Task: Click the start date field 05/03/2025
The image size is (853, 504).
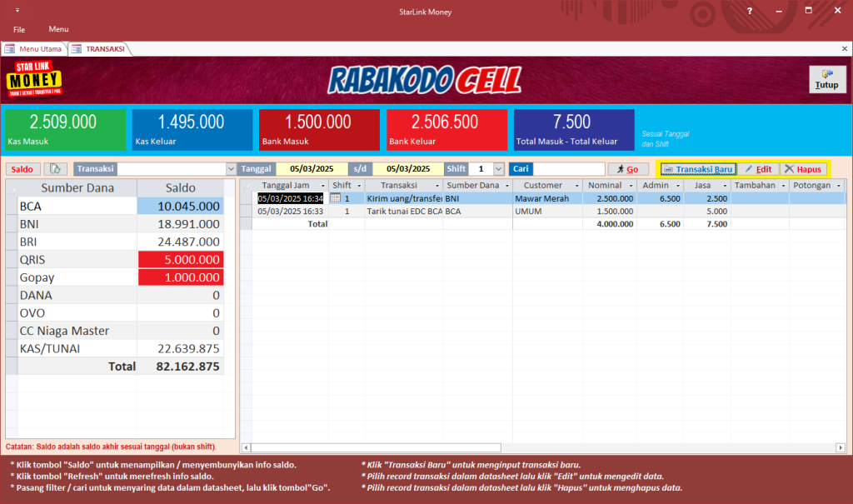Action: pos(312,169)
